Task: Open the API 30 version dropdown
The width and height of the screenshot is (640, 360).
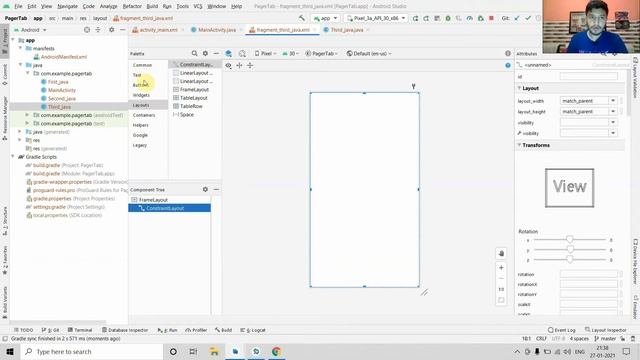Action: point(291,53)
